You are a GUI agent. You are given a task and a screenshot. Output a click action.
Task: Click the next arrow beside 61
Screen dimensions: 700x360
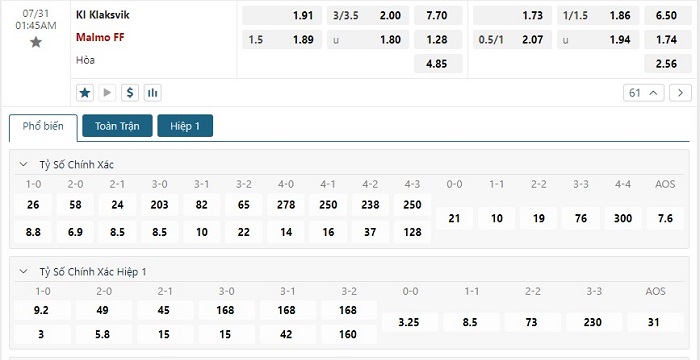(680, 93)
